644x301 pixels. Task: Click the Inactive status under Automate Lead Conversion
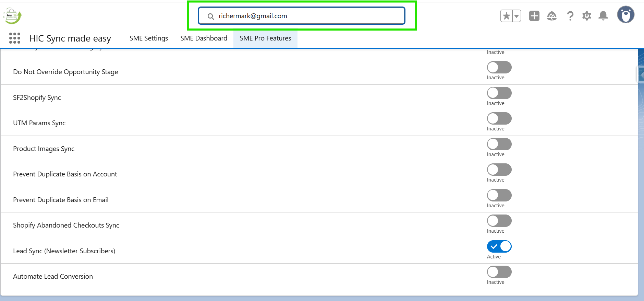pyautogui.click(x=496, y=282)
